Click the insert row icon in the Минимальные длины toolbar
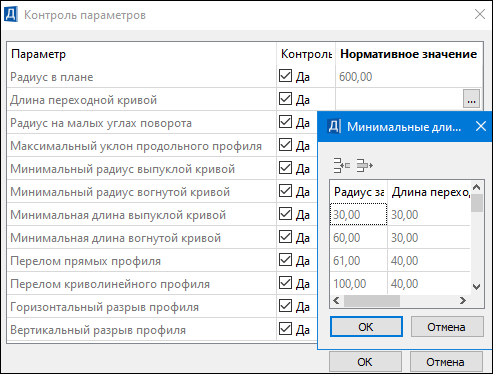 point(341,165)
